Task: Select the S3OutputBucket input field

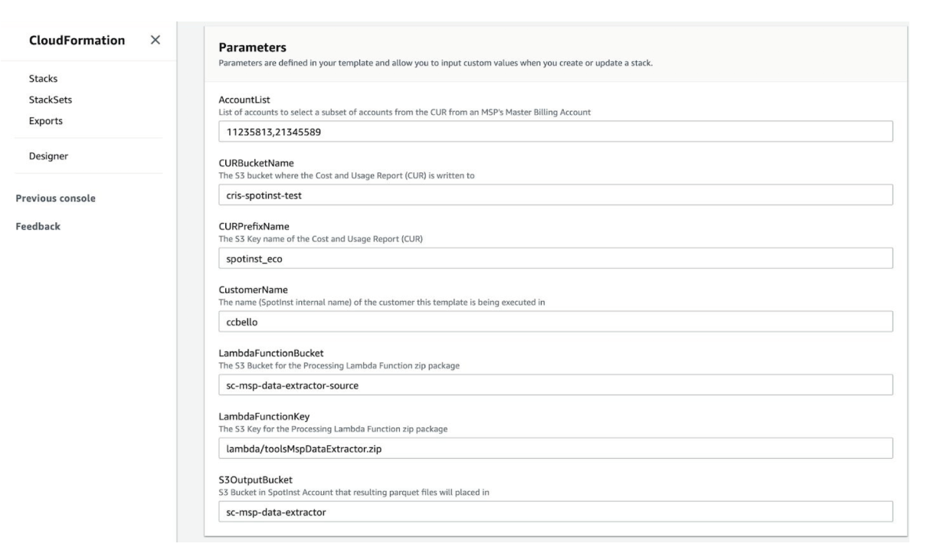Action: (555, 512)
